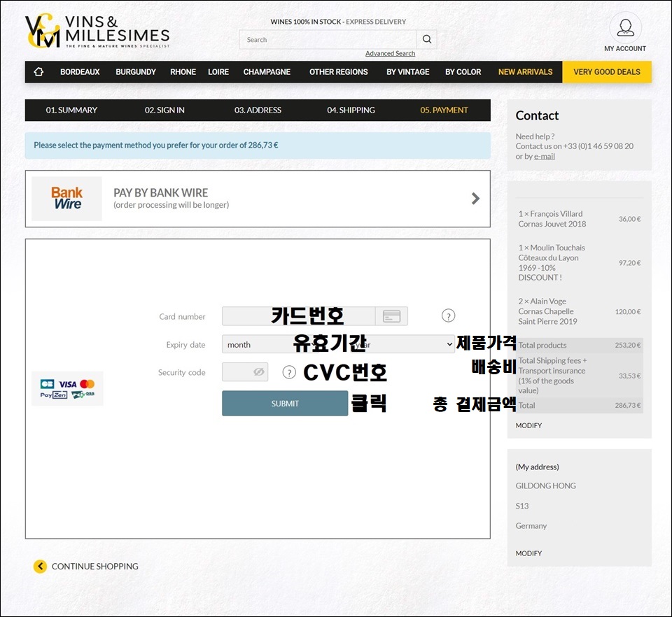Click the yellow back arrow icon
The height and width of the screenshot is (617, 672).
click(x=41, y=566)
